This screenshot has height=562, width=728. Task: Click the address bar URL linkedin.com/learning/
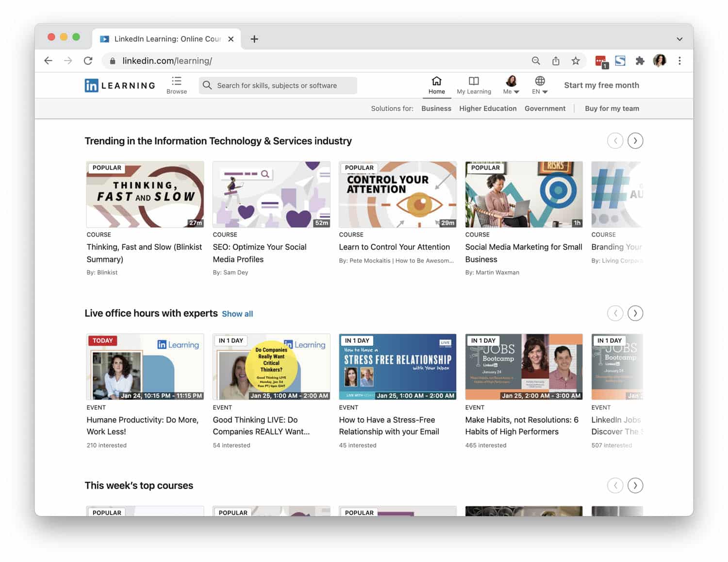click(167, 61)
